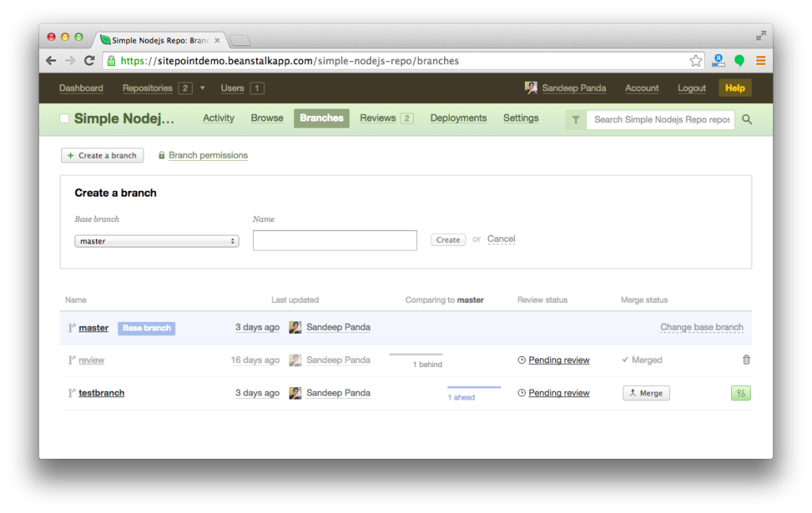The image size is (812, 513).
Task: Go back with browser back arrow
Action: pyautogui.click(x=51, y=61)
